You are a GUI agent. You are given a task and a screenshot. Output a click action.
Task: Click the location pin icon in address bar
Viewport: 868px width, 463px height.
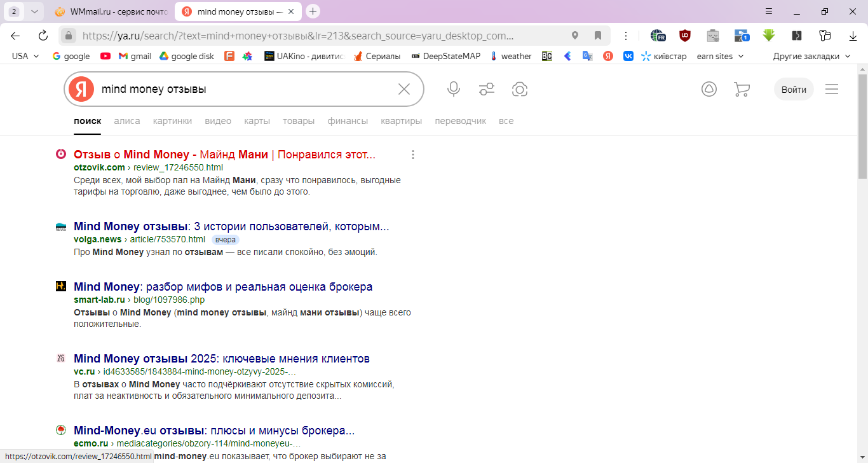tap(575, 36)
